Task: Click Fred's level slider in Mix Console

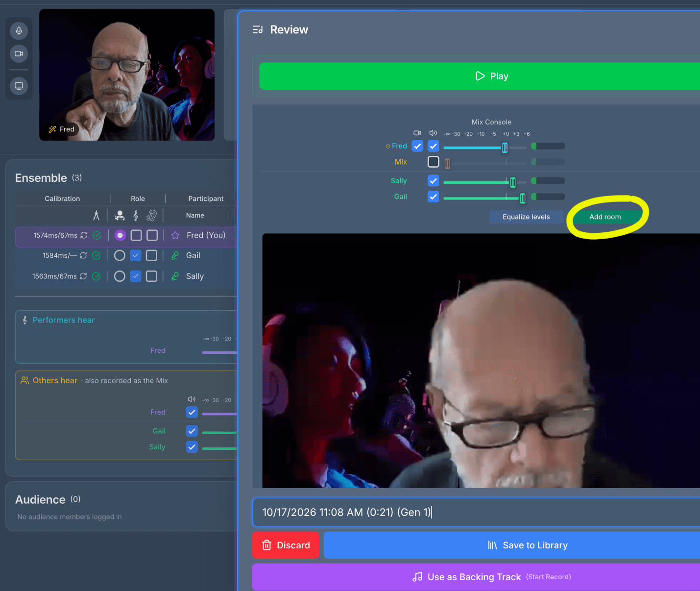Action: (485, 147)
